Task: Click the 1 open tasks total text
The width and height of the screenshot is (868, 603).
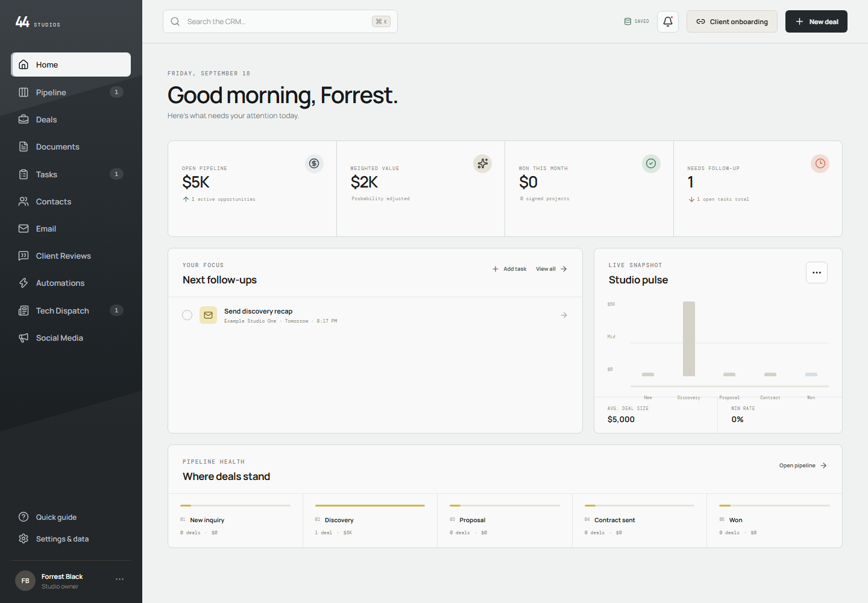Action: pyautogui.click(x=723, y=199)
